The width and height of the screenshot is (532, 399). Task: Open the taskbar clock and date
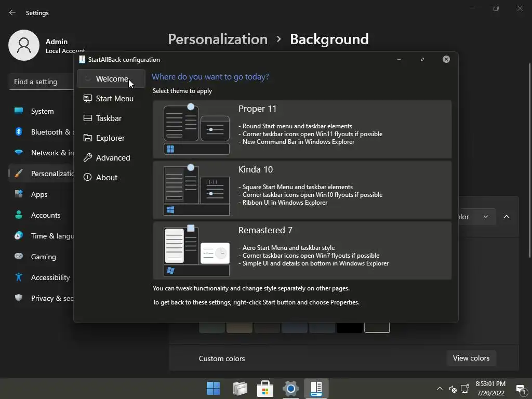point(490,389)
